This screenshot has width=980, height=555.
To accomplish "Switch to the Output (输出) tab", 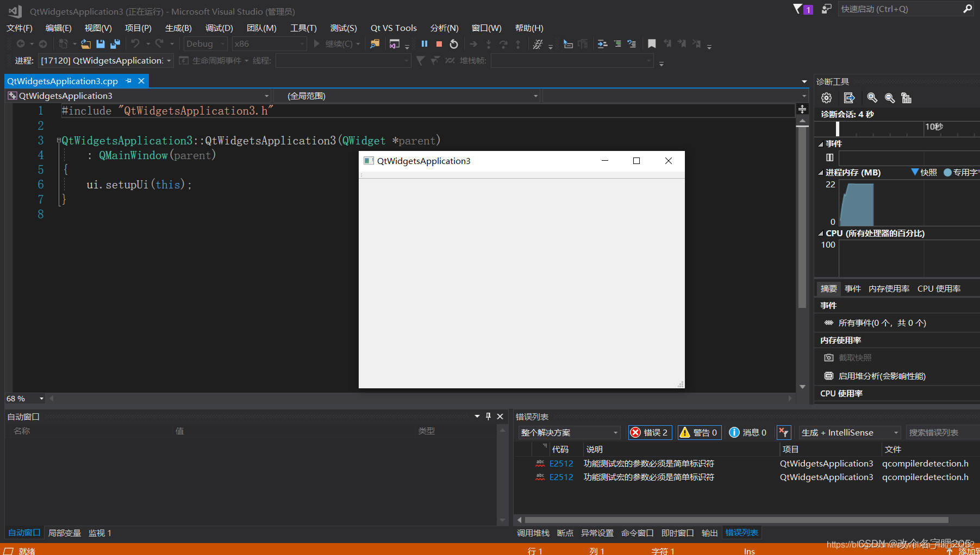I will click(709, 533).
